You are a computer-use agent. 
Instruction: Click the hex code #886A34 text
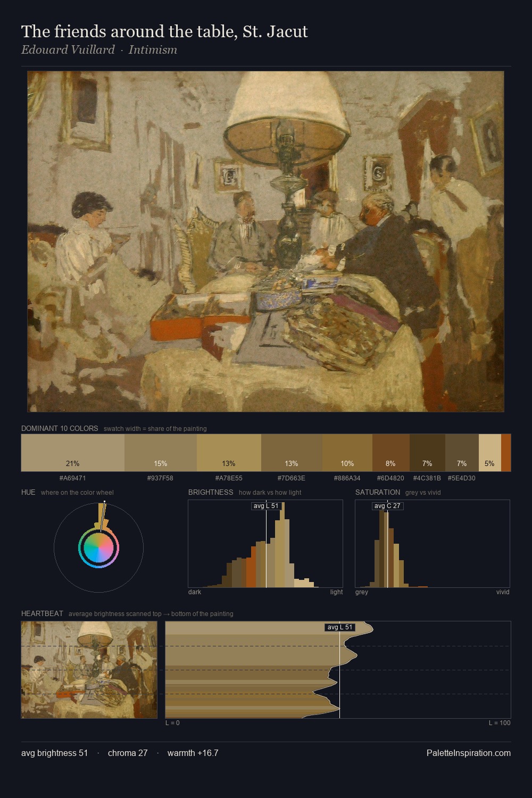click(347, 478)
